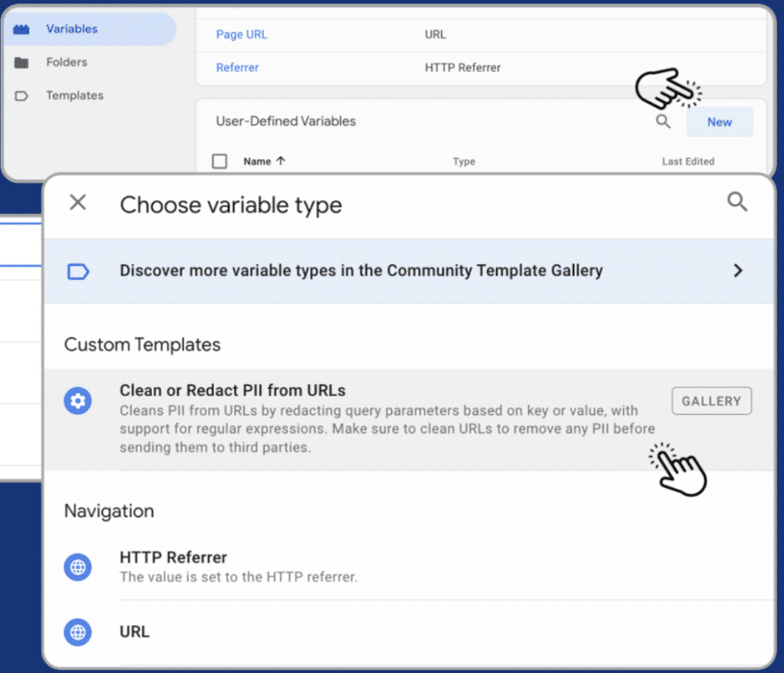This screenshot has width=784, height=673.
Task: Expand Community Template Gallery chevron arrow
Action: tap(738, 271)
